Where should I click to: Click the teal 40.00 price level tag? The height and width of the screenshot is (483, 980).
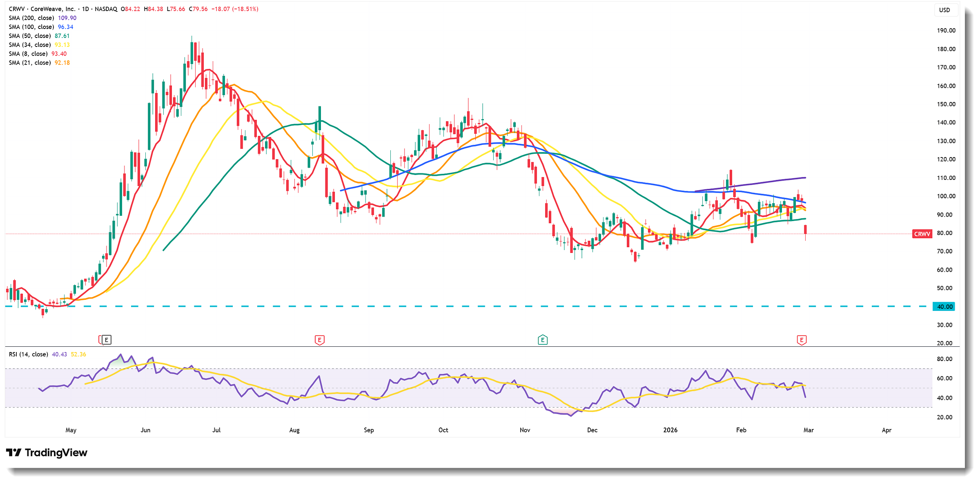944,306
